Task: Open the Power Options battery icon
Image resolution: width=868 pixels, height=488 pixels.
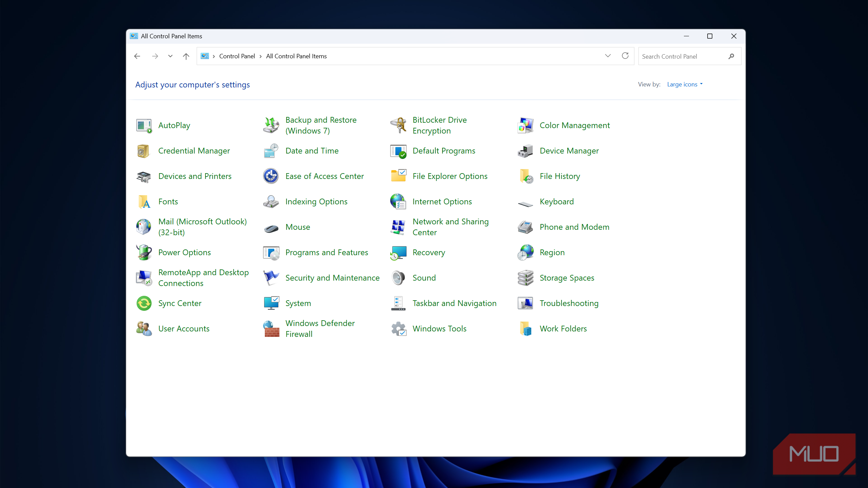Action: point(144,252)
